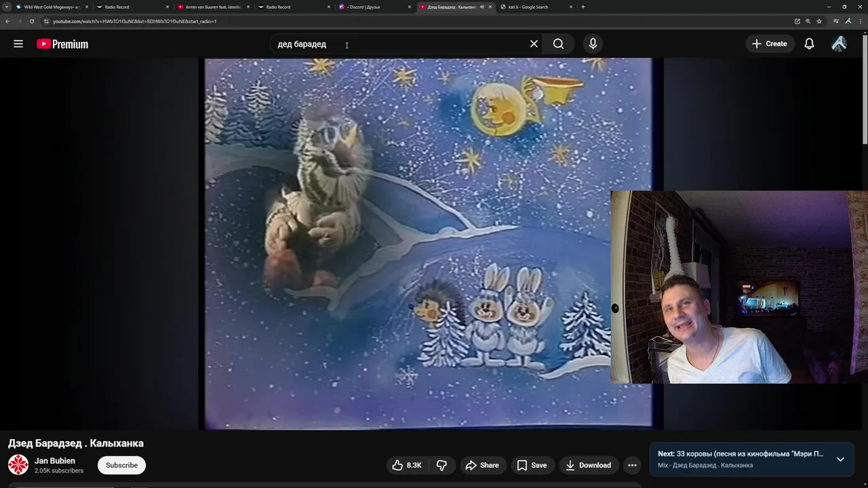This screenshot has height=488, width=868.
Task: Open the media control icon in the browser toolbar
Action: [x=836, y=21]
